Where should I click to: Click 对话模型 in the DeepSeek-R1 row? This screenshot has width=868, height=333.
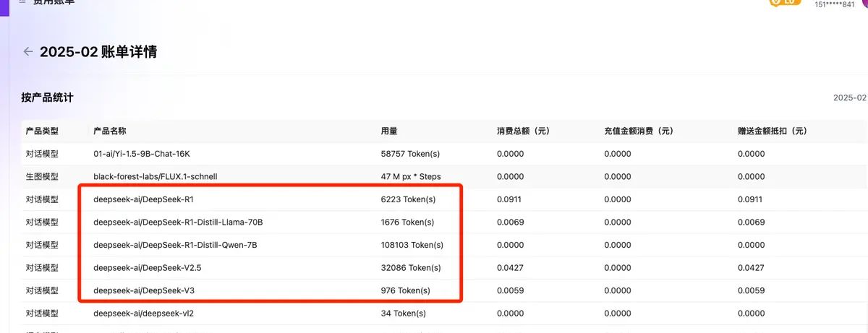[42, 199]
